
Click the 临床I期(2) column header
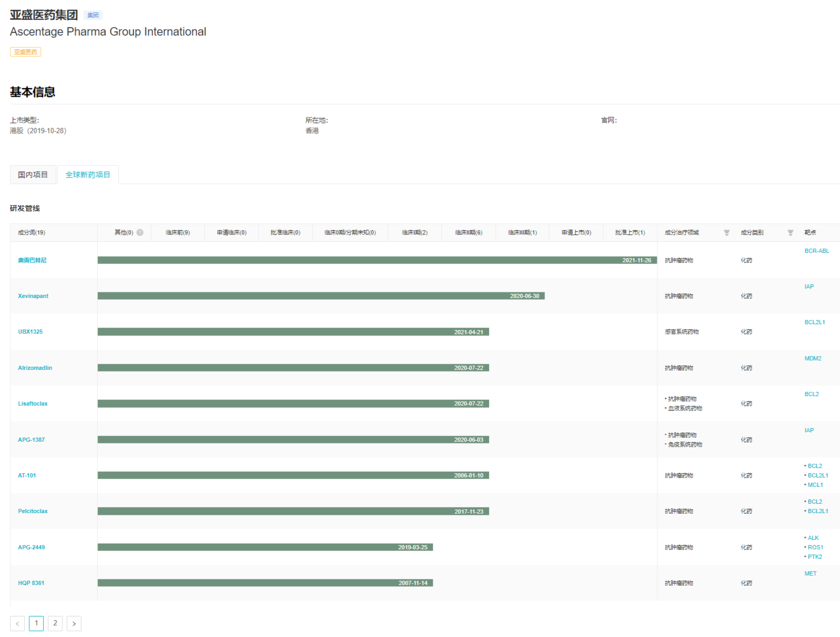click(414, 232)
